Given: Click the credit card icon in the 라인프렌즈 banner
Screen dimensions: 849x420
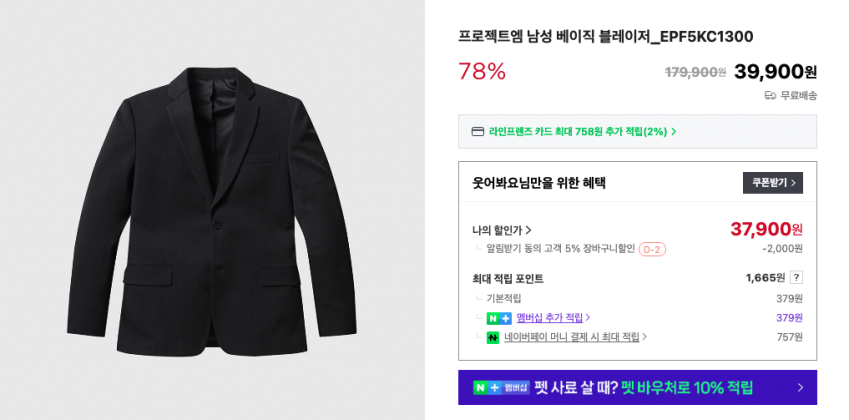Looking at the screenshot, I should [478, 131].
